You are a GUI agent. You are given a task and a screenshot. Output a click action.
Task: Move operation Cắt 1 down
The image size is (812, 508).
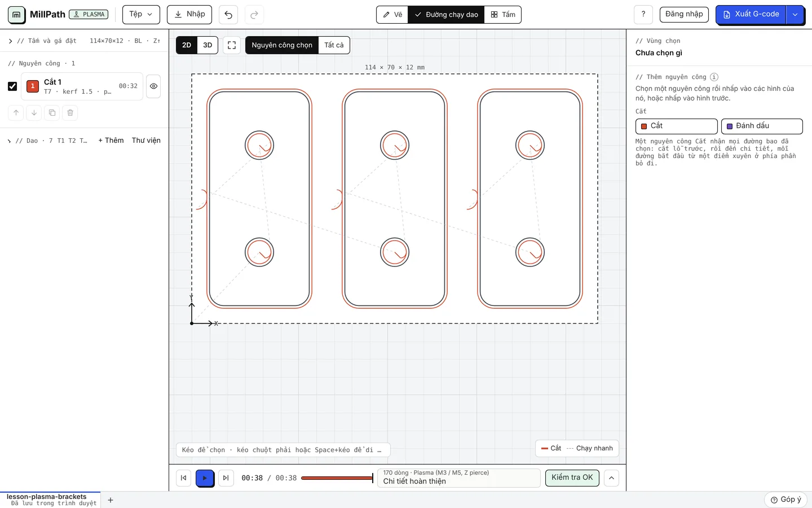(x=34, y=113)
